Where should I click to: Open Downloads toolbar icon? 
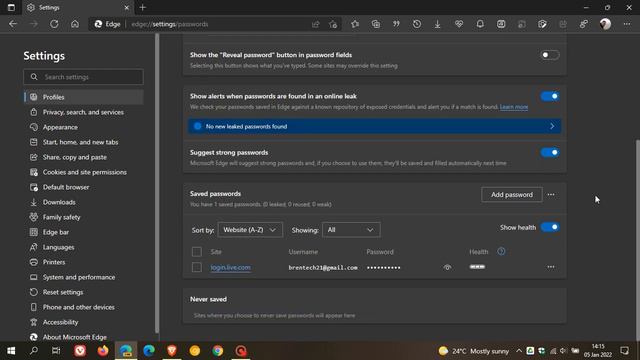coord(438,24)
